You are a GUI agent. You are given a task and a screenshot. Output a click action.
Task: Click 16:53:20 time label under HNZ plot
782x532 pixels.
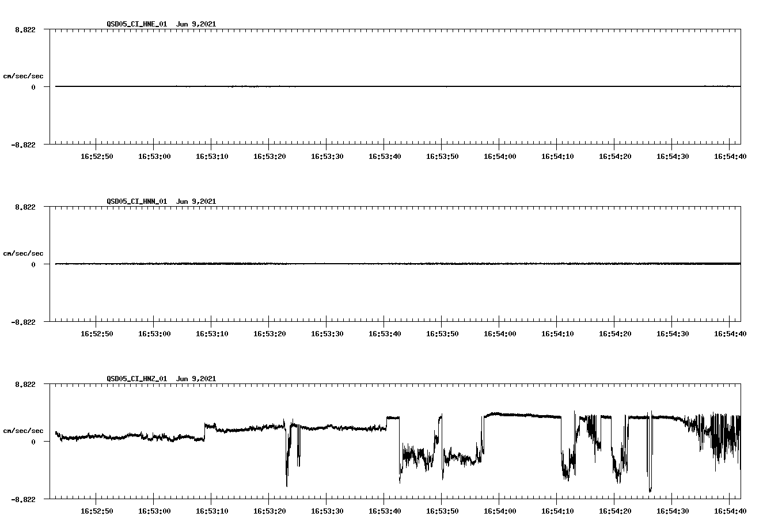(269, 511)
